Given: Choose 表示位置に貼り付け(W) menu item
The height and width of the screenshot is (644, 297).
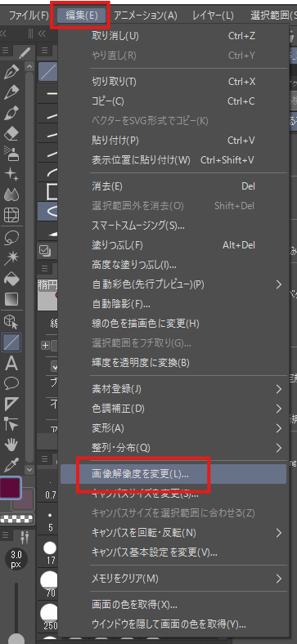Looking at the screenshot, I should [x=173, y=159].
